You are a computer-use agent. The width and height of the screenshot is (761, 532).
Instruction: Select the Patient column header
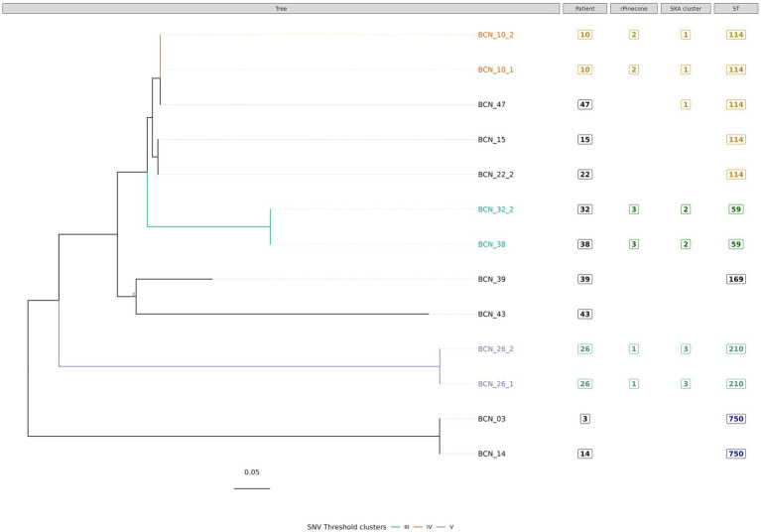pos(584,8)
